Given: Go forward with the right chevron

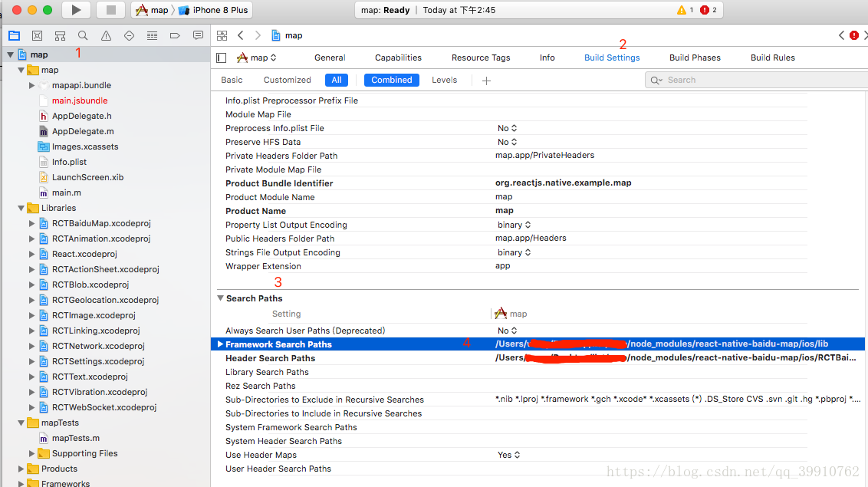Looking at the screenshot, I should tap(258, 35).
